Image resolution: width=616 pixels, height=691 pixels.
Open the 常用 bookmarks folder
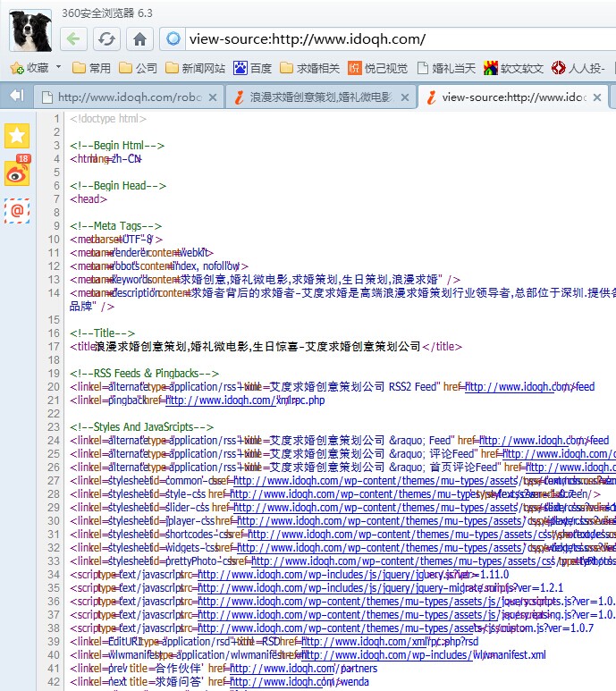(x=91, y=68)
